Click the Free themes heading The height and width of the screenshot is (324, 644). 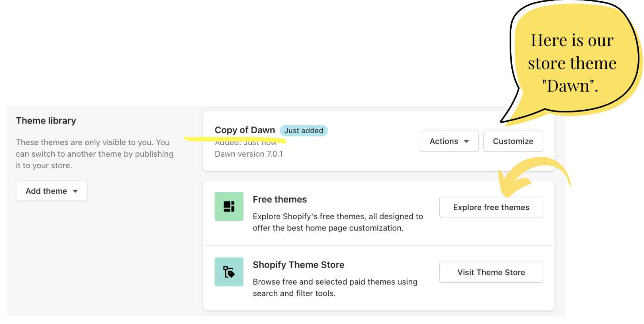(280, 200)
